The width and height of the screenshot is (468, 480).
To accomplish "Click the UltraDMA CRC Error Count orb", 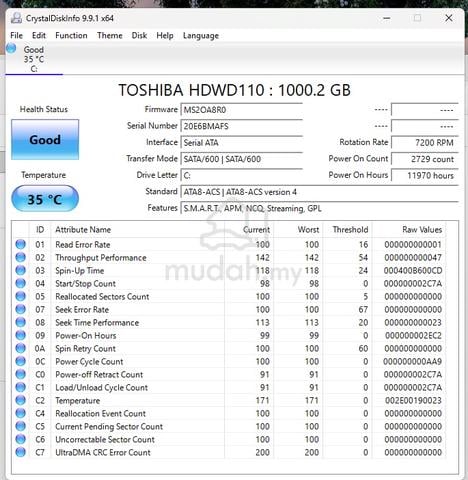I will [21, 452].
